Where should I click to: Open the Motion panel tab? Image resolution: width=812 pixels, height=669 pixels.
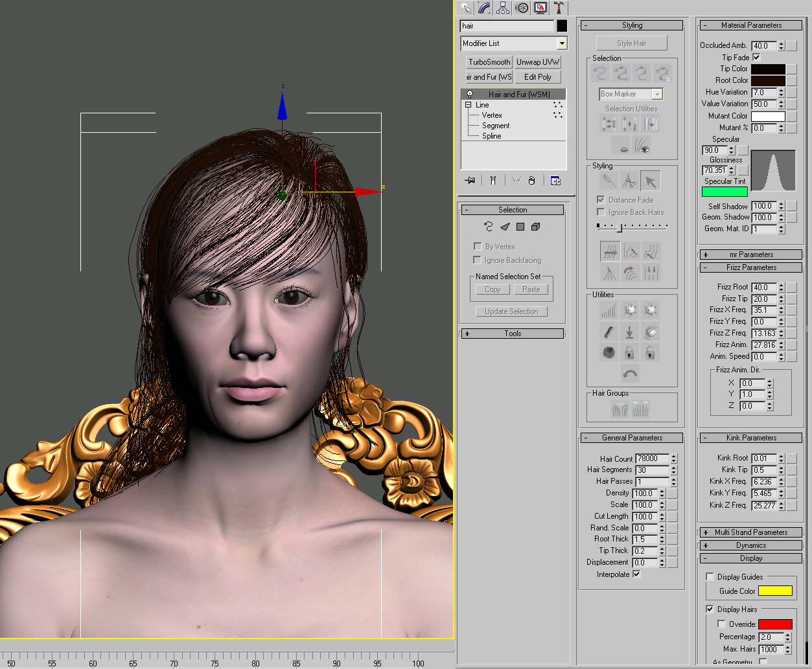(x=522, y=8)
